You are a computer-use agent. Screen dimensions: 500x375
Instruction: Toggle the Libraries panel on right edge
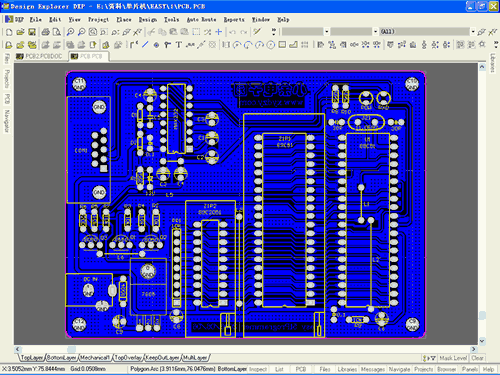[x=493, y=63]
